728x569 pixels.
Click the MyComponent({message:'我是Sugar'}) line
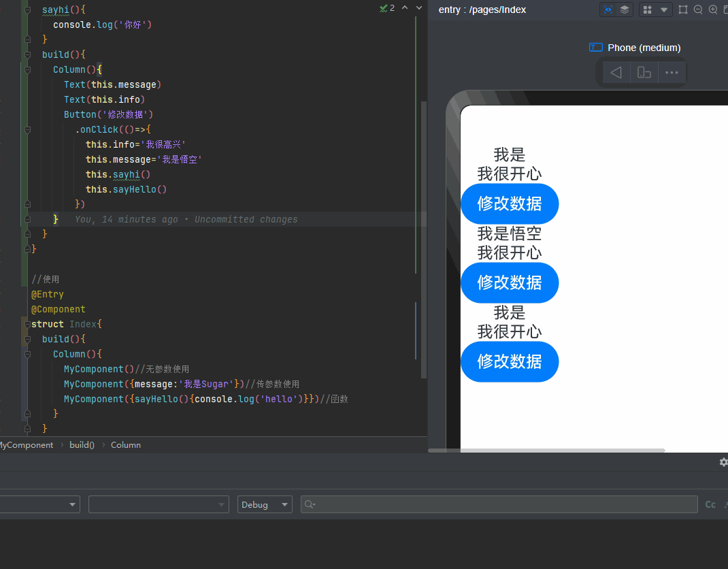click(x=182, y=384)
